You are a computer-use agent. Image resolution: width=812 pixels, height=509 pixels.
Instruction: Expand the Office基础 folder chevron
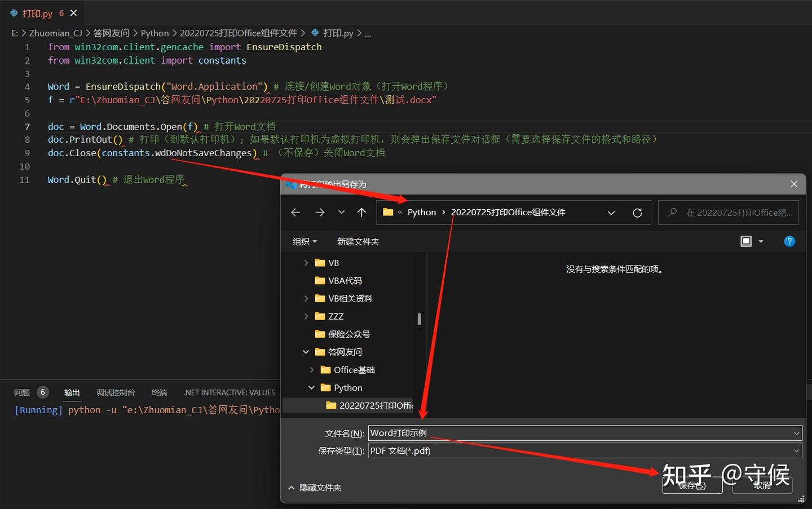(312, 369)
